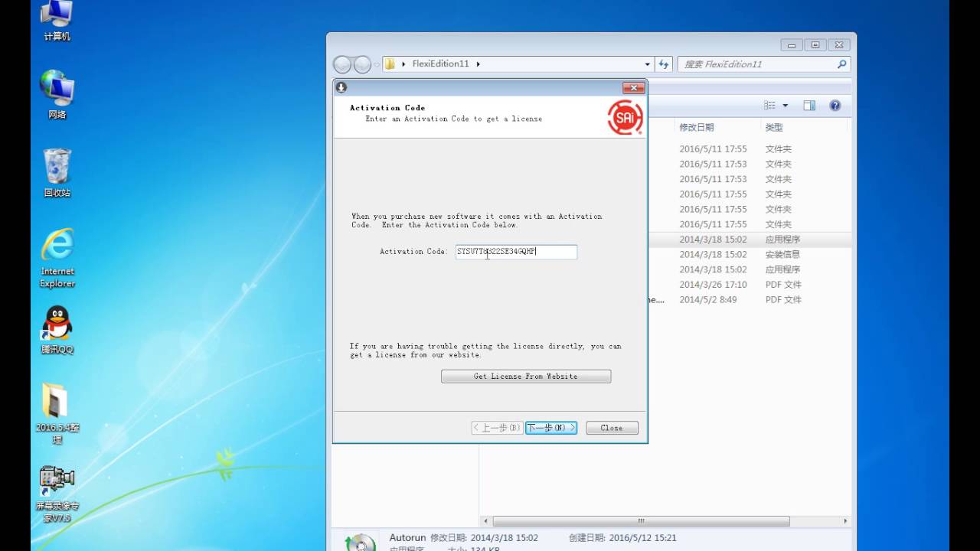
Task: Open the recent pages dropdown beside the forward arrow
Action: (376, 64)
